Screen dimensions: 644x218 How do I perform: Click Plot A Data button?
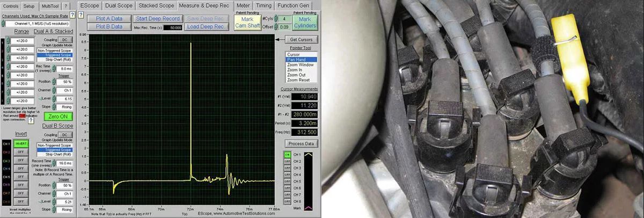tap(109, 18)
